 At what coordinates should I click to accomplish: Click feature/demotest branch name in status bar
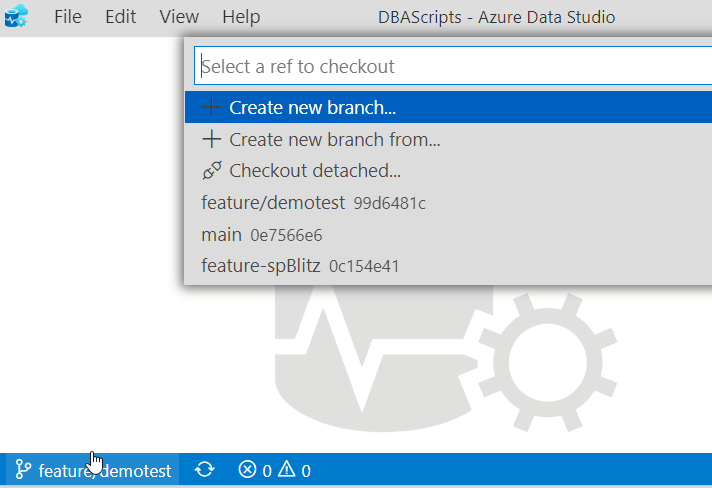pyautogui.click(x=104, y=471)
